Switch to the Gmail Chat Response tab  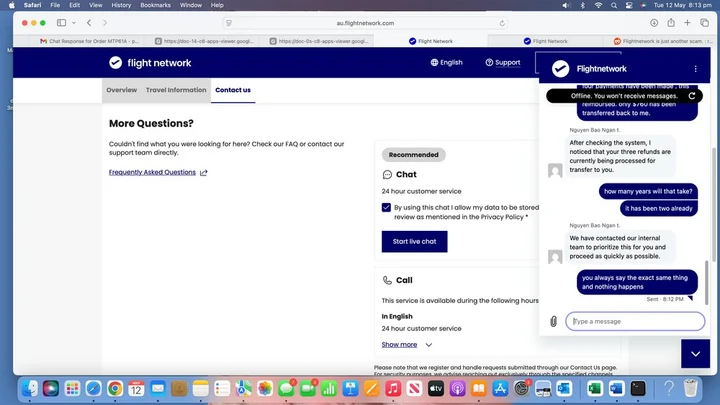(x=90, y=41)
